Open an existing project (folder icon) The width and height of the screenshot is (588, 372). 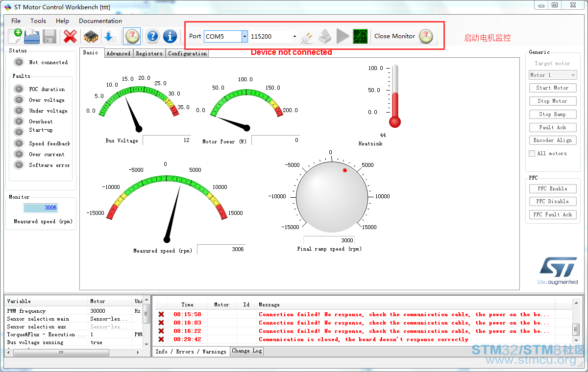[x=32, y=36]
